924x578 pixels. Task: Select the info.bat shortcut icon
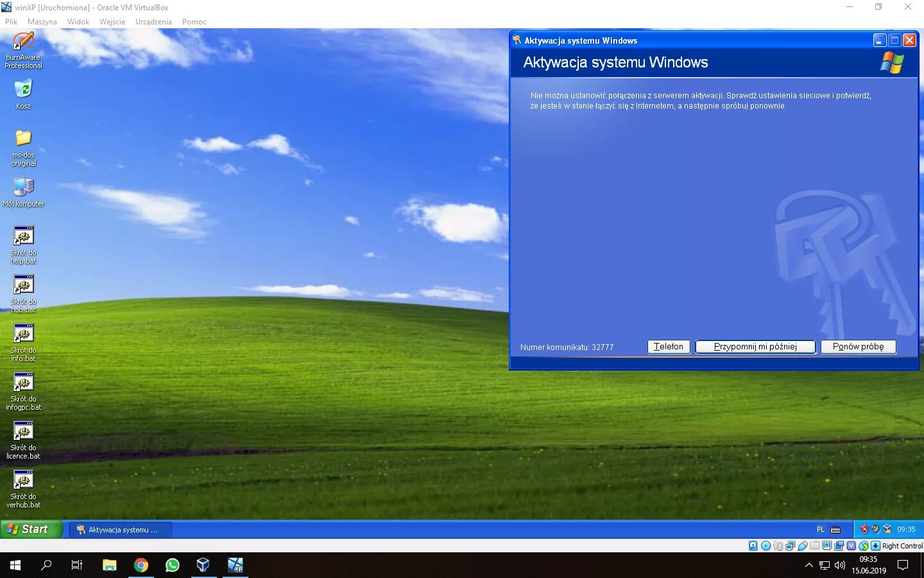coord(23,342)
